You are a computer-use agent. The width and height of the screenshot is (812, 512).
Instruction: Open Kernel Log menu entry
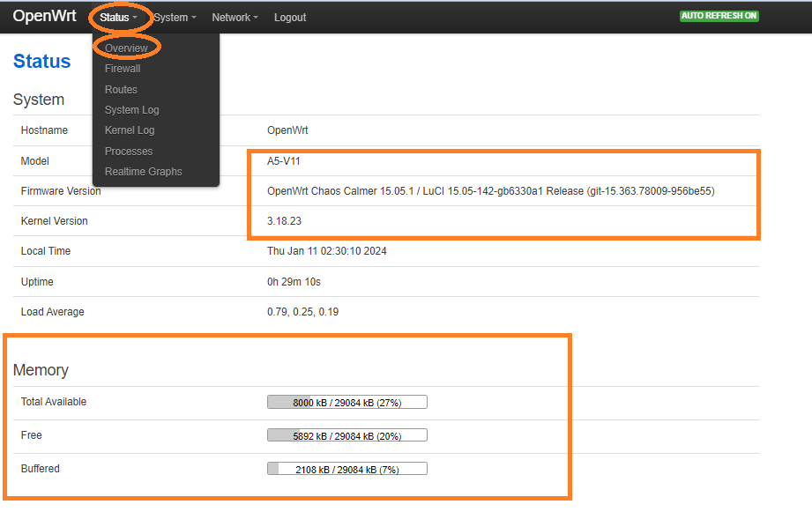tap(130, 130)
